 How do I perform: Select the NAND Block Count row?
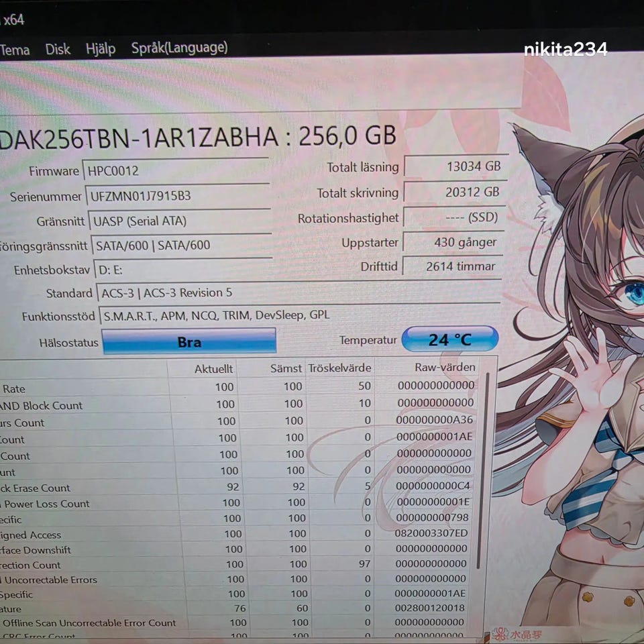[238, 404]
